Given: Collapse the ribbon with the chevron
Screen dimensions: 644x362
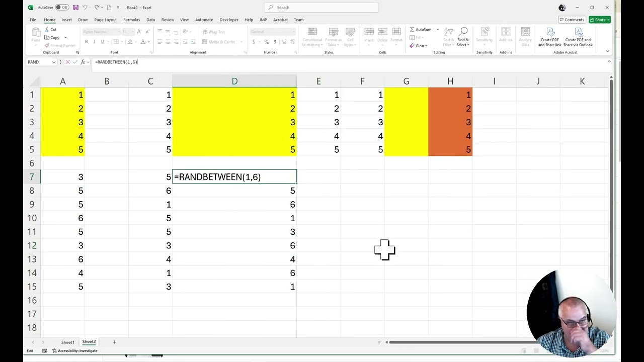Looking at the screenshot, I should (x=607, y=52).
